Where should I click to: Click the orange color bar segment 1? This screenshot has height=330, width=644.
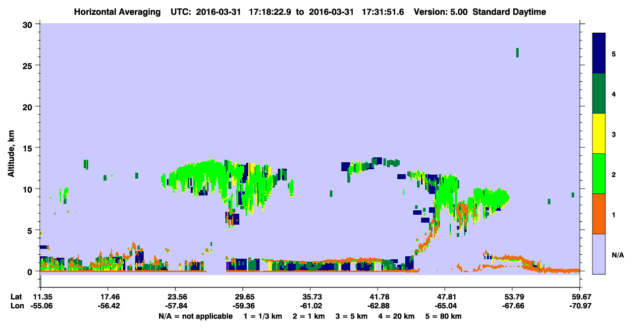tap(599, 214)
